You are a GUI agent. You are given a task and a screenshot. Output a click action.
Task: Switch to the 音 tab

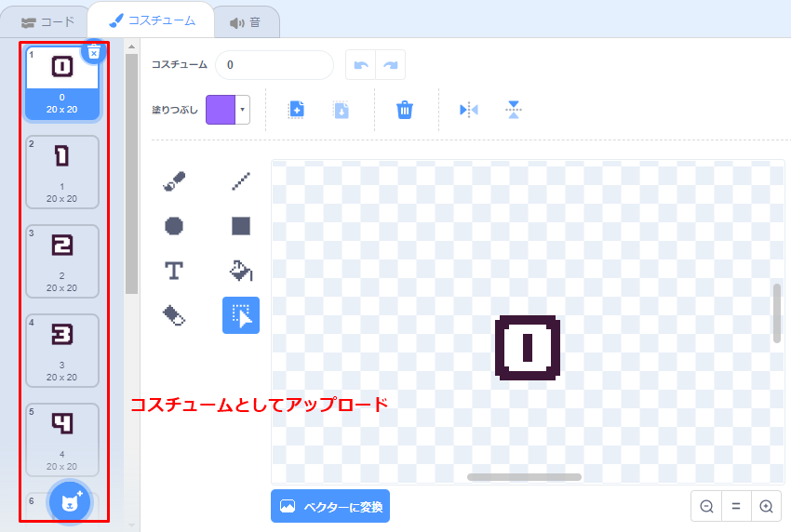[x=246, y=22]
